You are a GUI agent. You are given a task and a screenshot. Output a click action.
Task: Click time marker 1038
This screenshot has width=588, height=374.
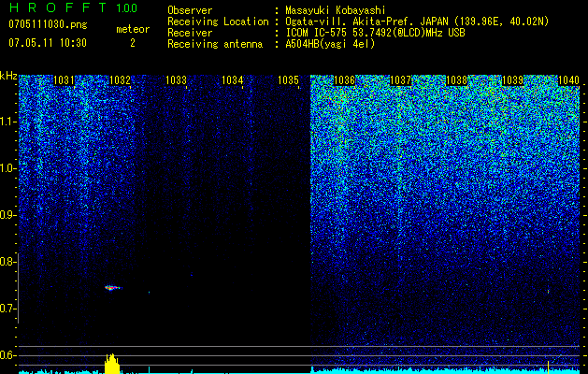pos(457,80)
